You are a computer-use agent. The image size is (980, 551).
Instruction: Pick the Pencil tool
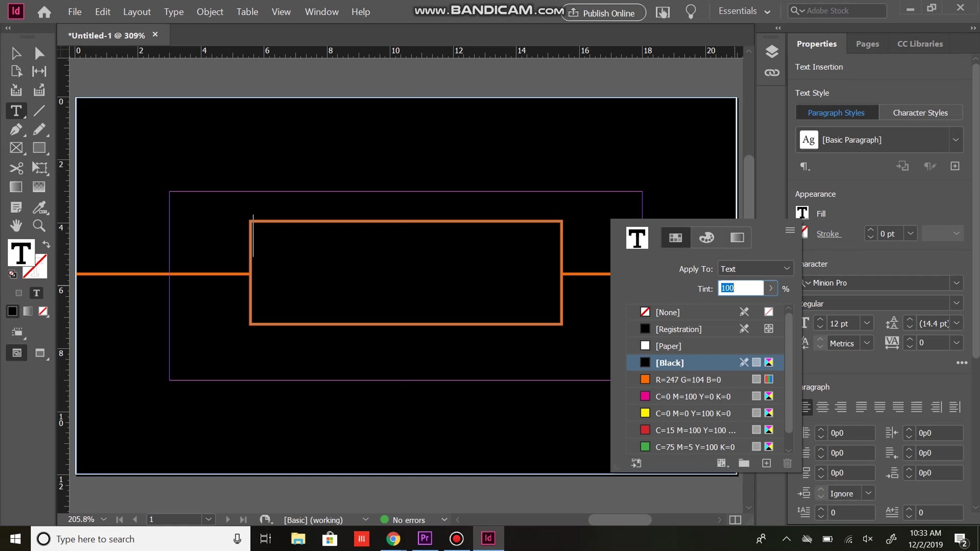pyautogui.click(x=39, y=130)
